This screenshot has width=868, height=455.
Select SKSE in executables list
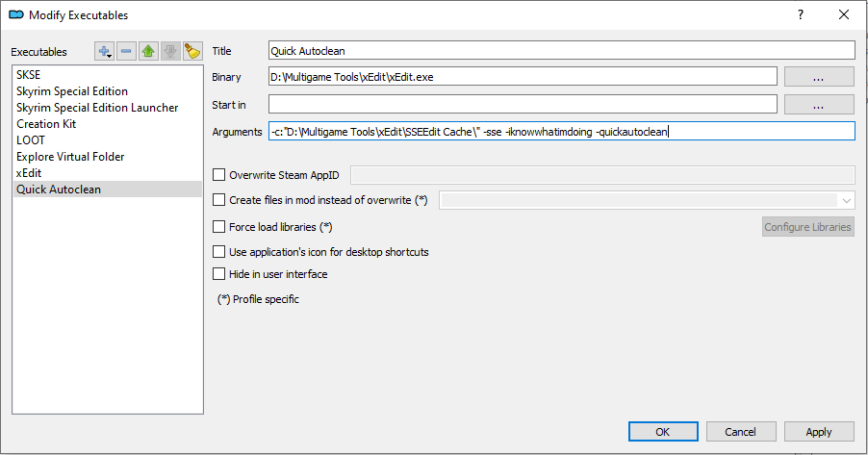[29, 75]
